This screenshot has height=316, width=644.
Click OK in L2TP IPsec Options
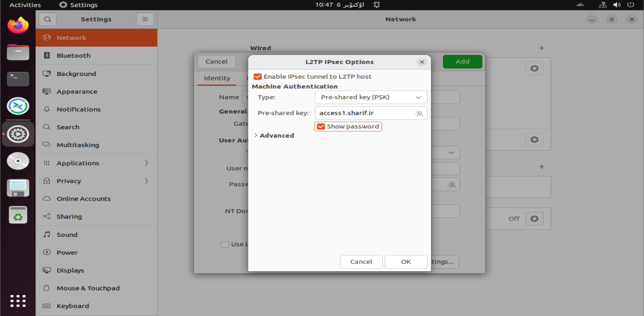406,262
